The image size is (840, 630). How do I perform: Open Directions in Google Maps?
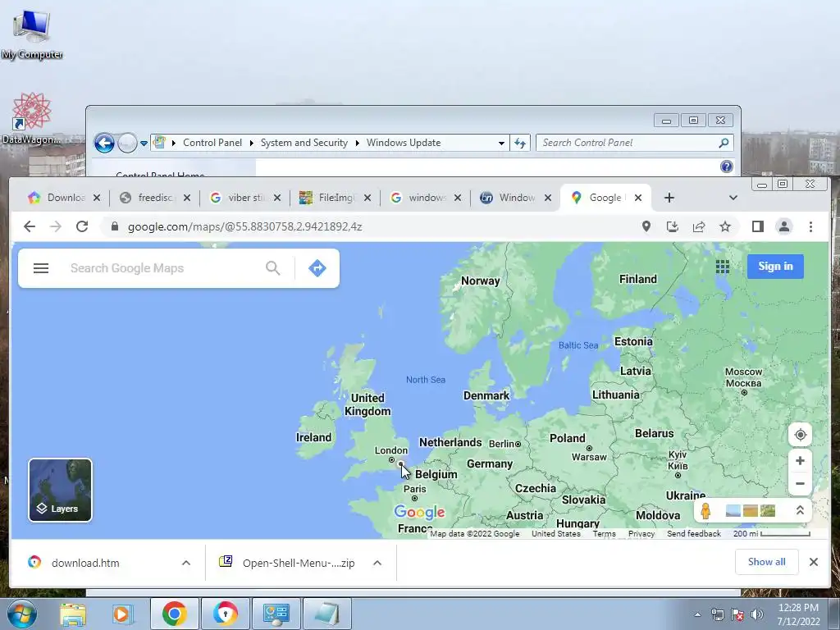(317, 268)
